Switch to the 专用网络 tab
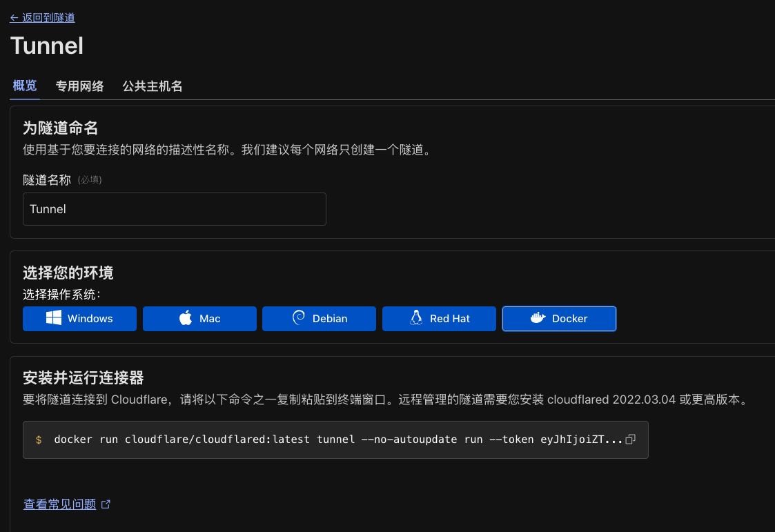Screen dimensions: 775x532 click(79, 86)
